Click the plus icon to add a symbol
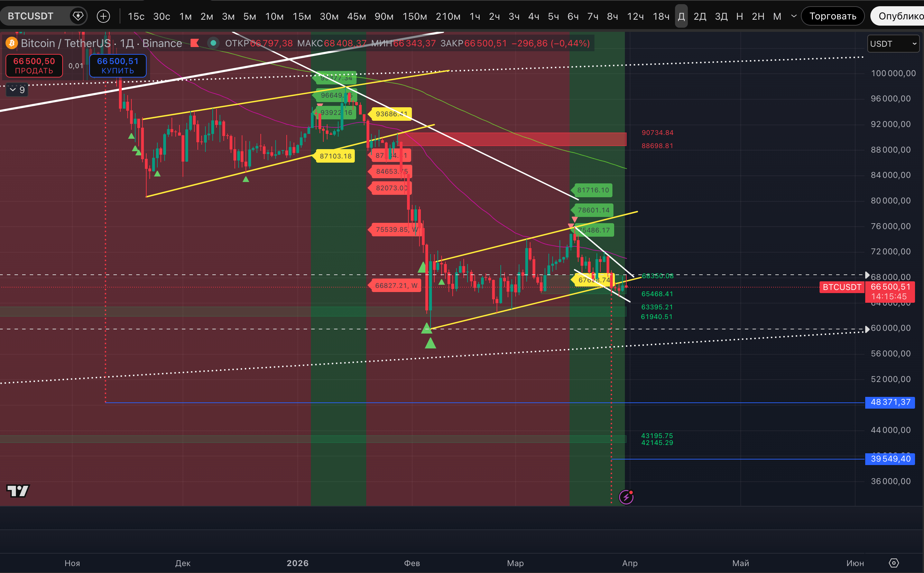This screenshot has width=924, height=573. 103,16
